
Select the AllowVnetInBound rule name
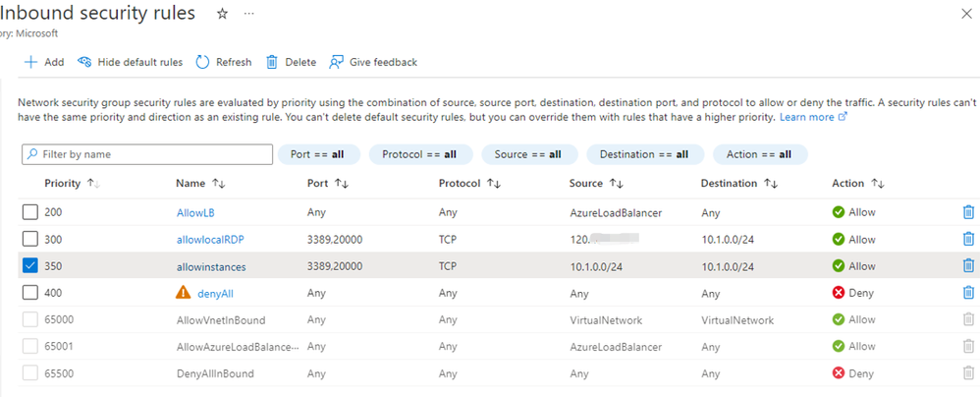[221, 320]
